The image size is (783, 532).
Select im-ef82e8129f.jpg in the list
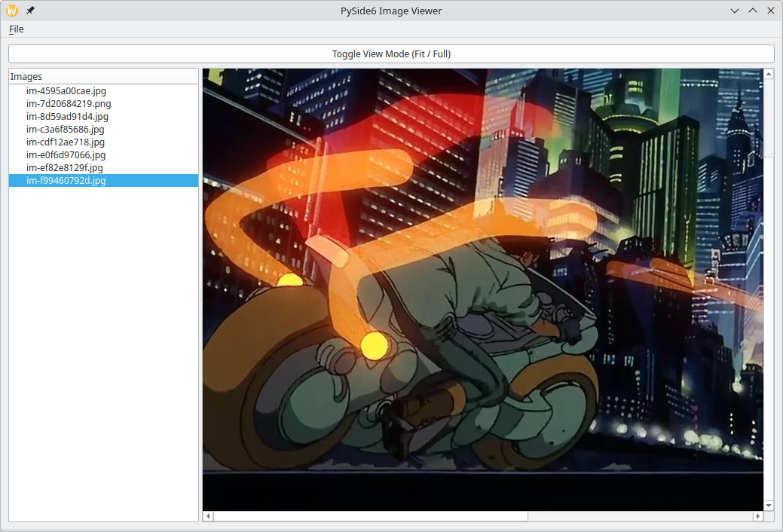click(x=65, y=167)
